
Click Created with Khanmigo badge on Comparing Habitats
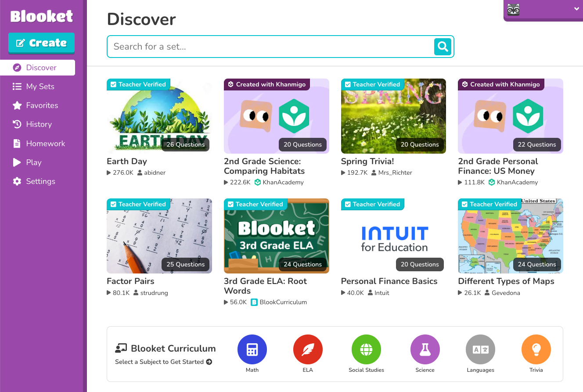click(x=267, y=84)
